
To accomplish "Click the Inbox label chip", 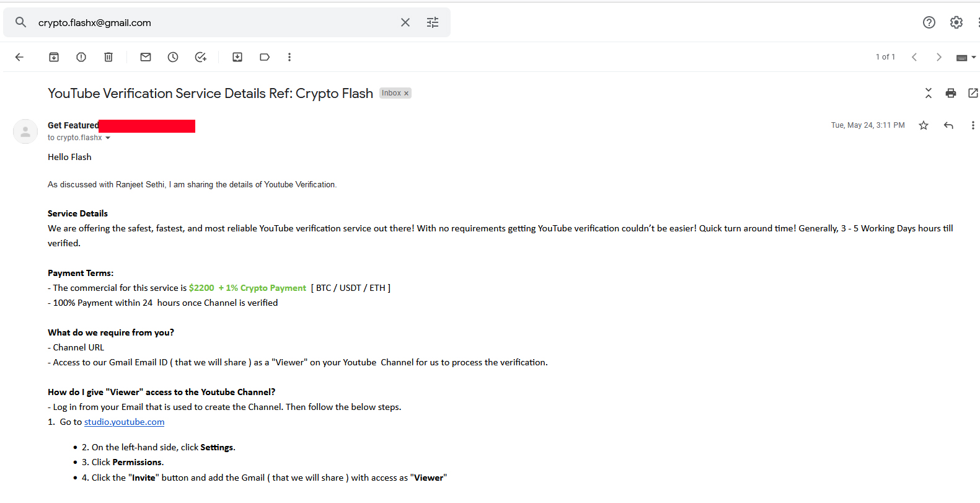I will [x=391, y=93].
